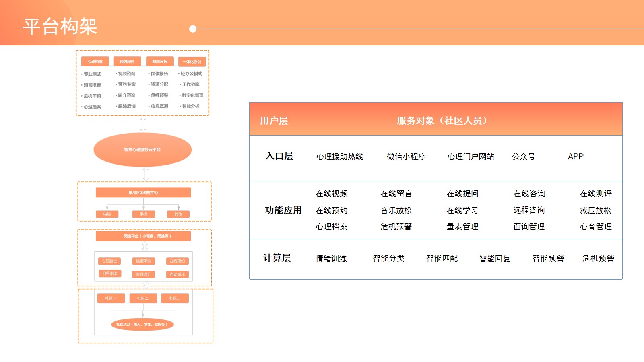Click '在线测评' in the function row

click(x=596, y=193)
